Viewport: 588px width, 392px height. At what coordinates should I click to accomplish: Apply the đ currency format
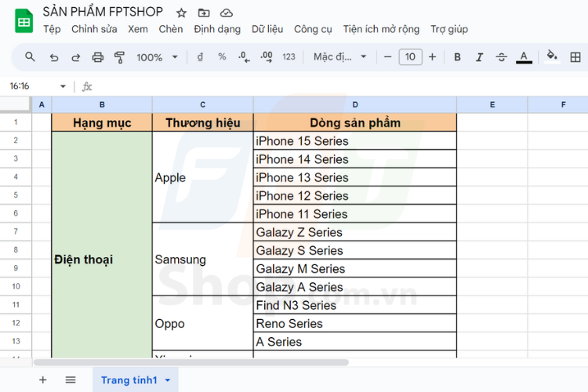point(200,57)
